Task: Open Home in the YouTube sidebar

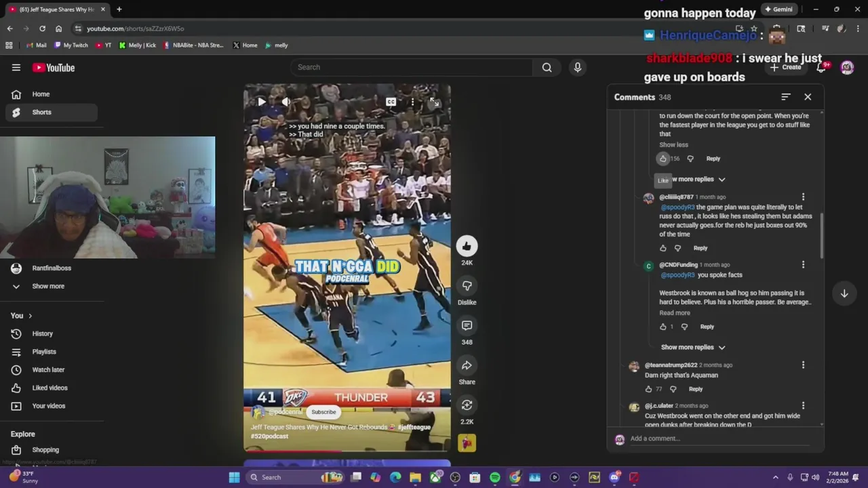Action: [52, 94]
